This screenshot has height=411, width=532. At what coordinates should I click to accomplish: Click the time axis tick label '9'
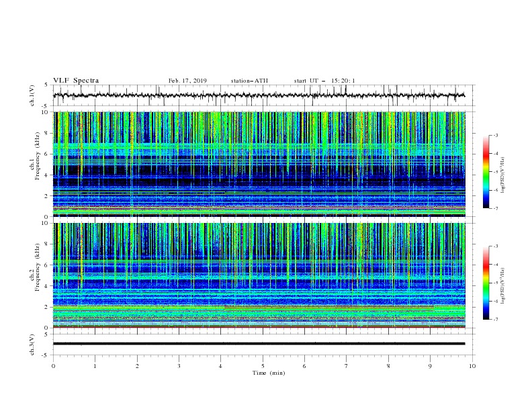pyautogui.click(x=430, y=366)
